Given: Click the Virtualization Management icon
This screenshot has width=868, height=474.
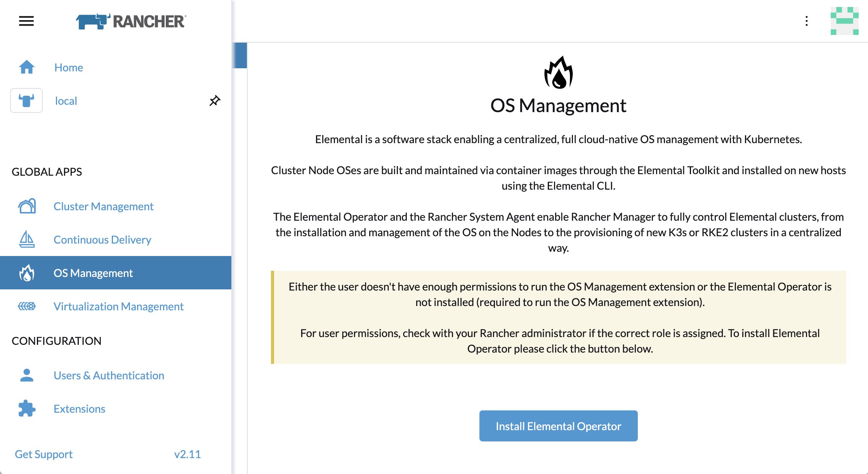Looking at the screenshot, I should [x=27, y=306].
